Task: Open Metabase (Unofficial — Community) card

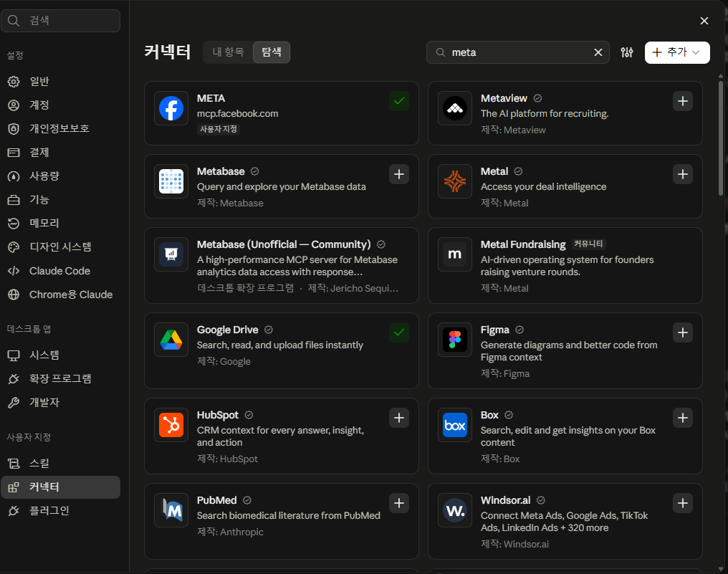Action: click(282, 266)
